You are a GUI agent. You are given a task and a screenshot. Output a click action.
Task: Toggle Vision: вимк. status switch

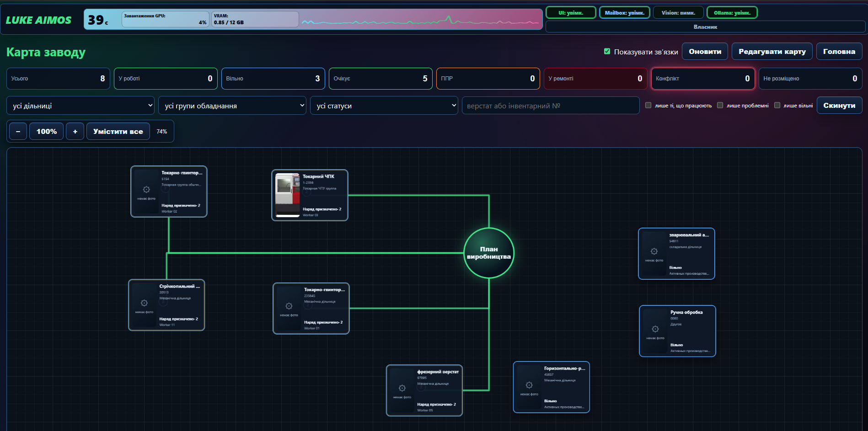[x=678, y=13]
